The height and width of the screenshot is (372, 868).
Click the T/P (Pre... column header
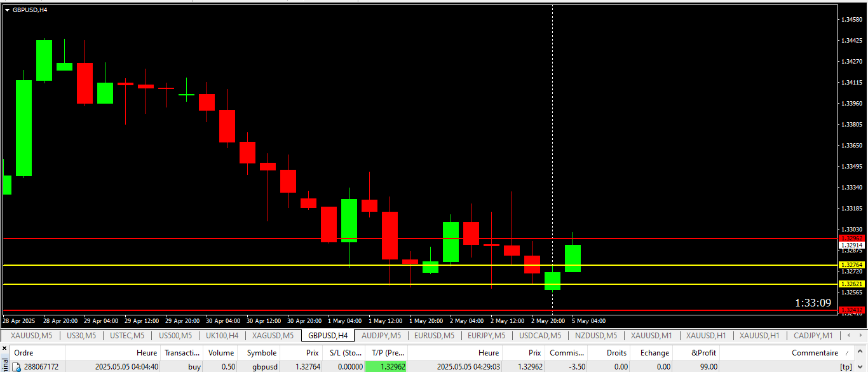click(x=386, y=353)
